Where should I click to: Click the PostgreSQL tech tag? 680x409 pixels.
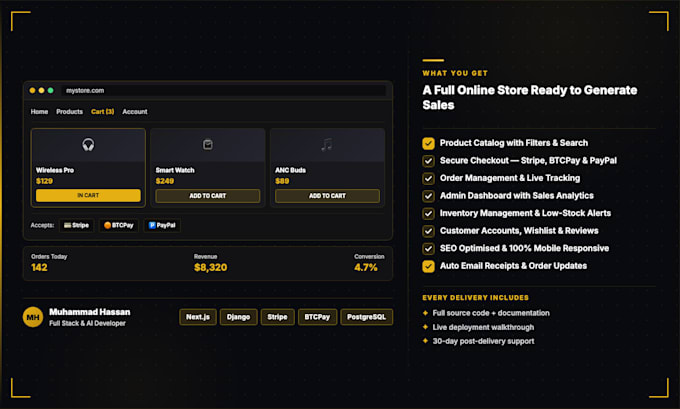pyautogui.click(x=366, y=317)
